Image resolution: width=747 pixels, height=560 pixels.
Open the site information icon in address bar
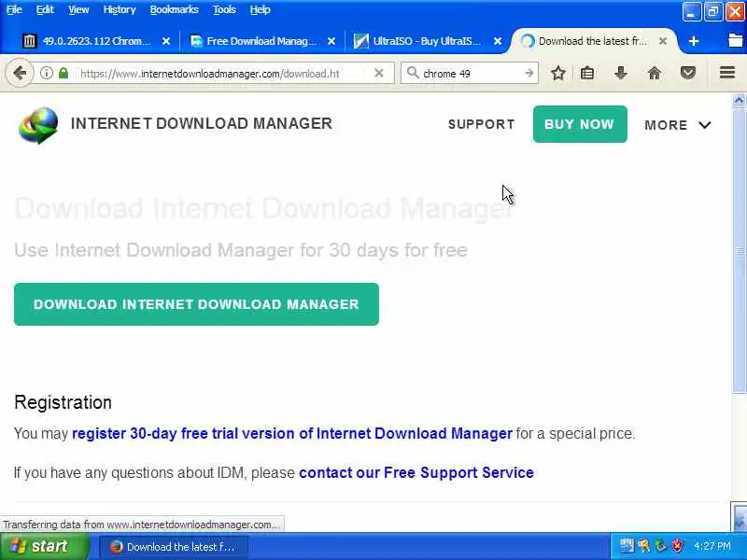tap(46, 73)
